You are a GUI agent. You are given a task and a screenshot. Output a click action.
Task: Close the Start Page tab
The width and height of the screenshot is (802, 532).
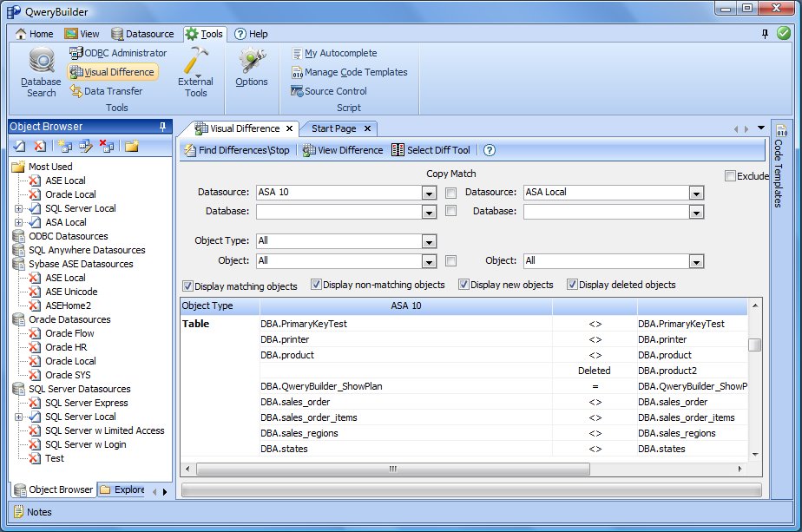[367, 128]
